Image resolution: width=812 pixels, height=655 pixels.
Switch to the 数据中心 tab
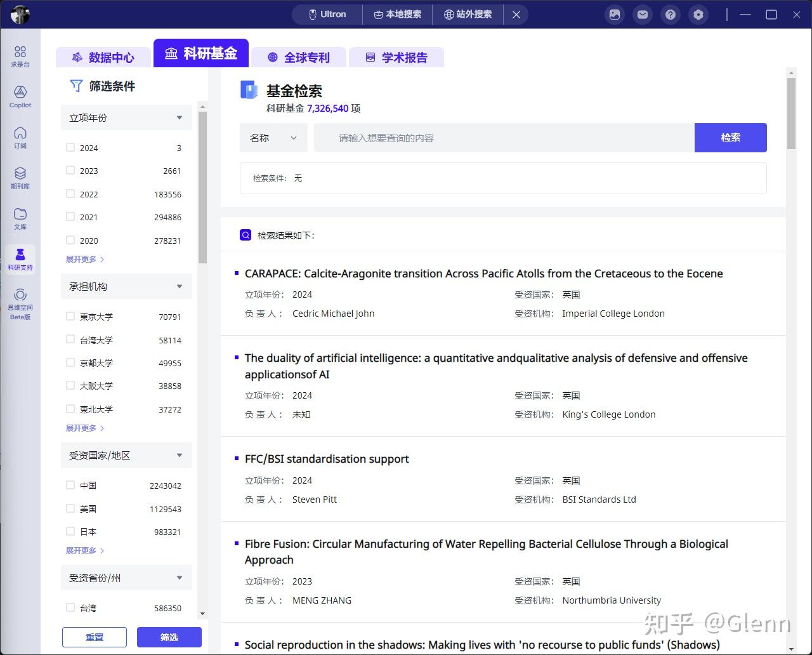103,57
